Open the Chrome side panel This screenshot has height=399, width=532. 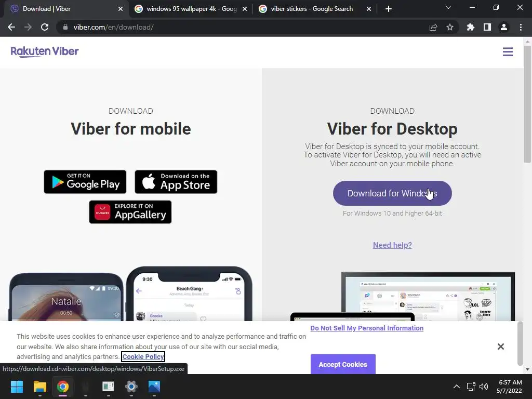coord(487,27)
